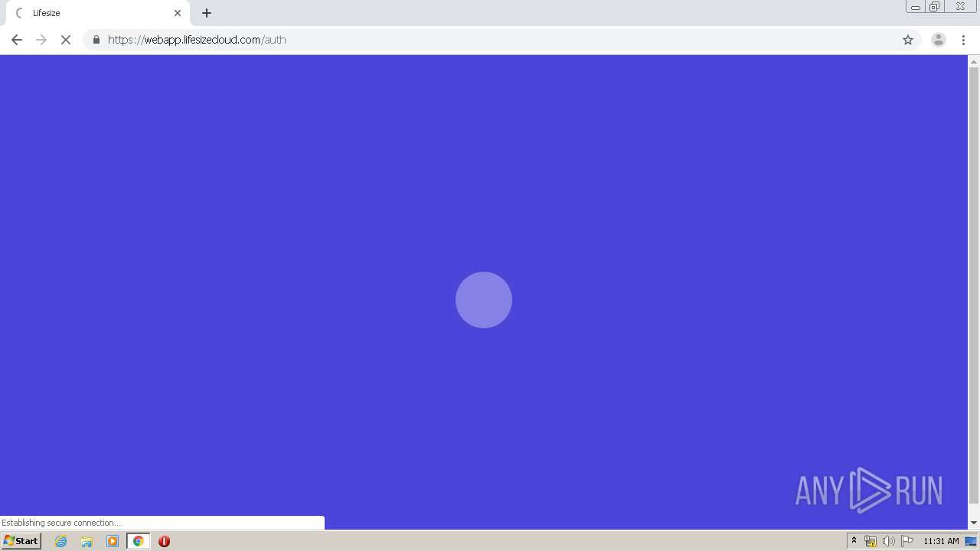
Task: Open a new tab with plus button
Action: [207, 13]
